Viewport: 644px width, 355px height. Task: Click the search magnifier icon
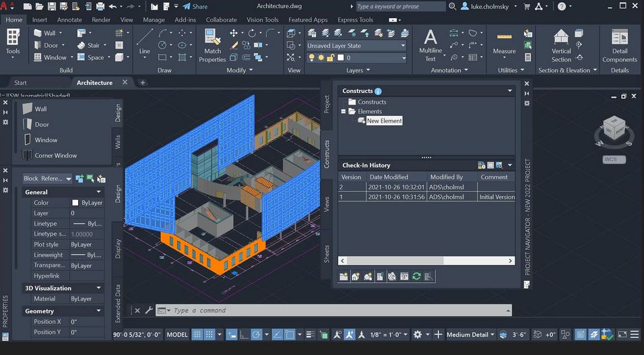tap(452, 7)
